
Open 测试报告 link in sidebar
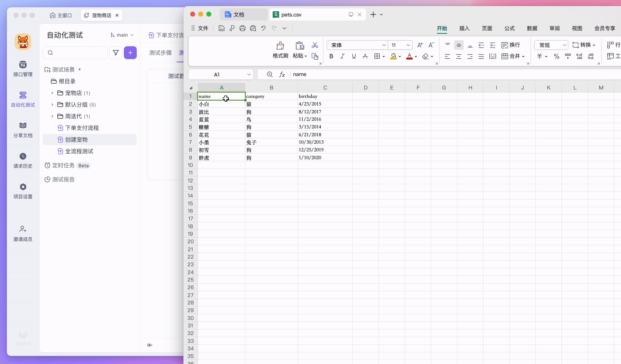63,179
